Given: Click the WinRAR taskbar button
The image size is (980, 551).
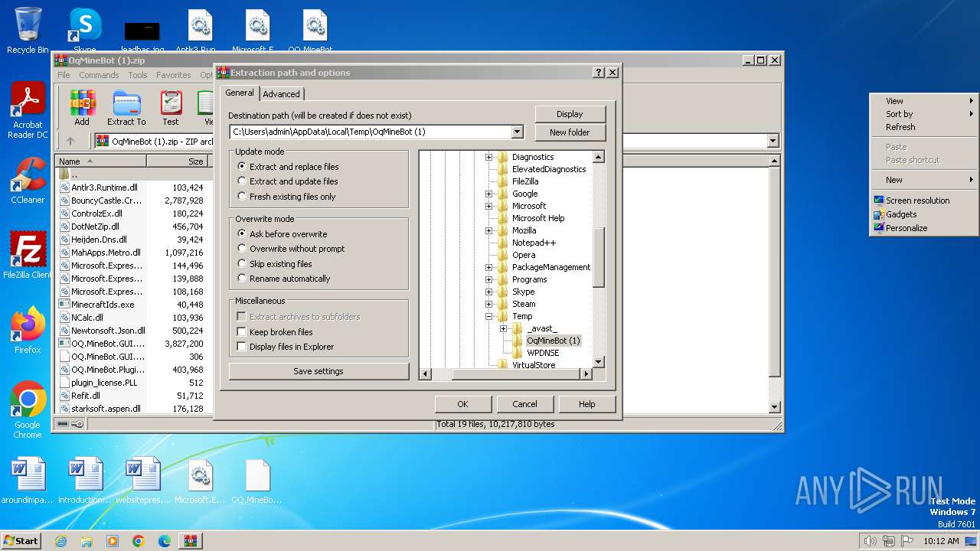Looking at the screenshot, I should (x=191, y=541).
